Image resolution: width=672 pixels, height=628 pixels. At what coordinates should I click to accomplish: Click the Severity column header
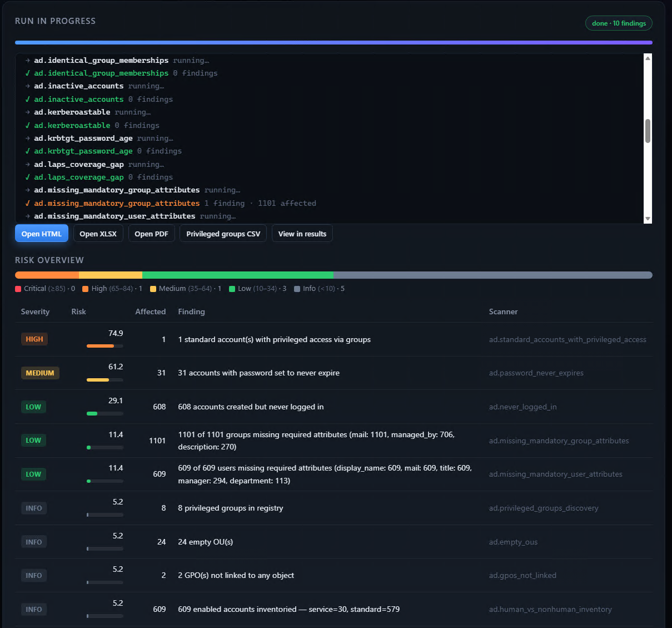point(35,311)
